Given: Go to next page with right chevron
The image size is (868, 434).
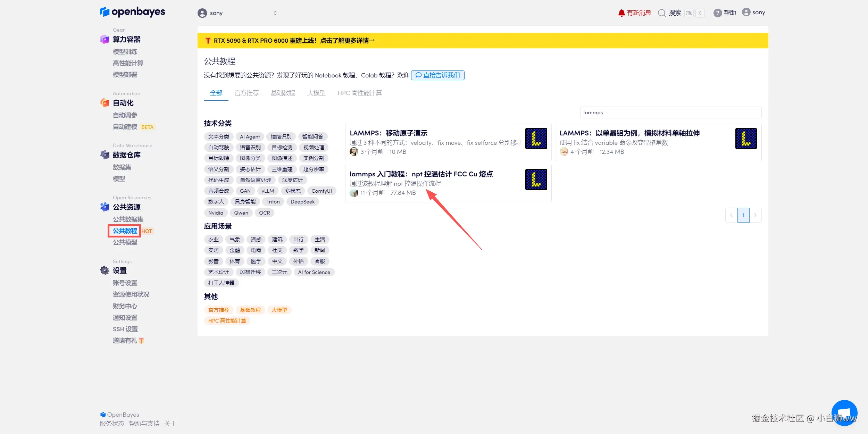Looking at the screenshot, I should click(x=755, y=215).
